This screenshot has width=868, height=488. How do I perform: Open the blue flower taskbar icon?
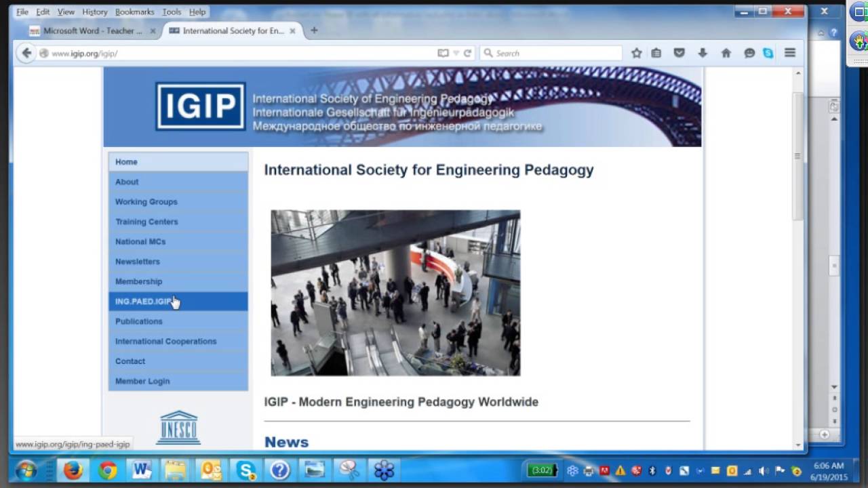tap(384, 470)
